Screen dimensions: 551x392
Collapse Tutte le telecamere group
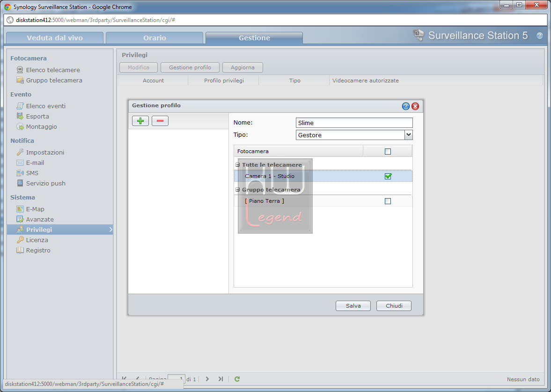[x=237, y=164]
